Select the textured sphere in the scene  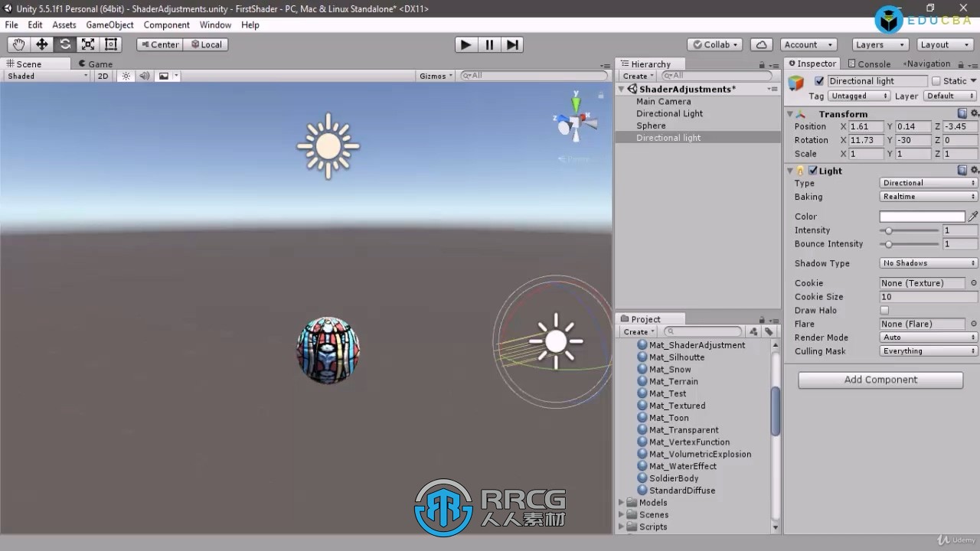tap(328, 350)
